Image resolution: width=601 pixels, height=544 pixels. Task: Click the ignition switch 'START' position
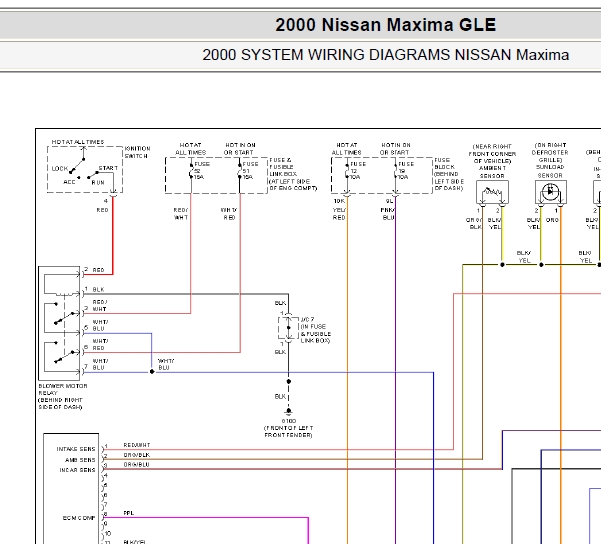pos(108,168)
